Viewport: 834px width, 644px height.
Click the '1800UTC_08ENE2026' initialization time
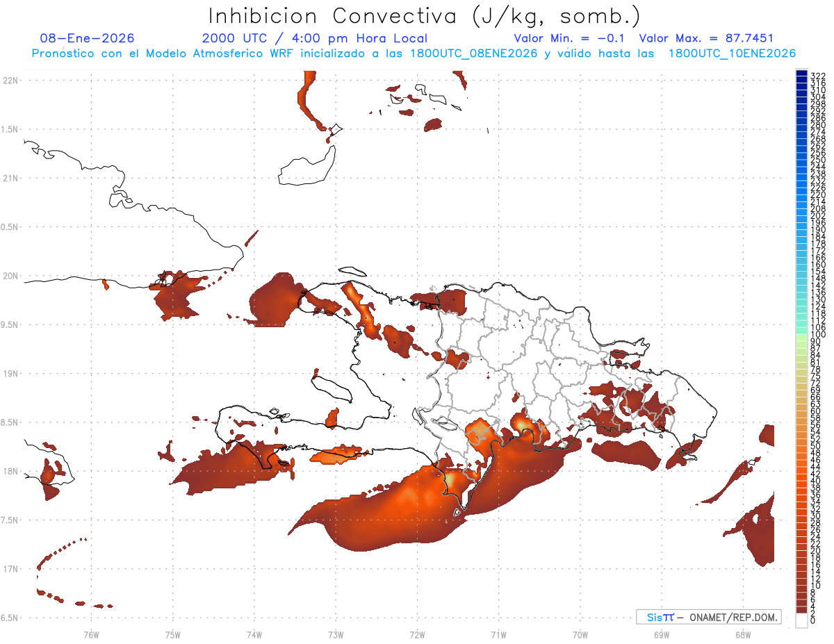[476, 53]
